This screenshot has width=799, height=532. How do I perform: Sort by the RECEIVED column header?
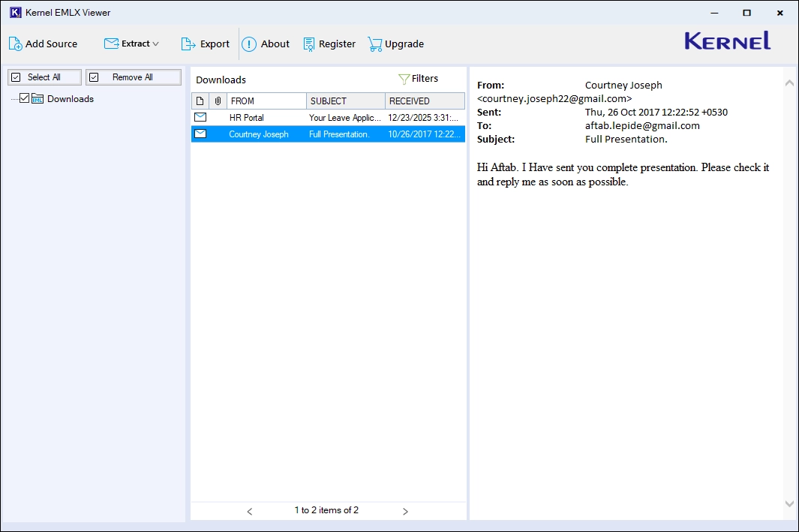425,101
